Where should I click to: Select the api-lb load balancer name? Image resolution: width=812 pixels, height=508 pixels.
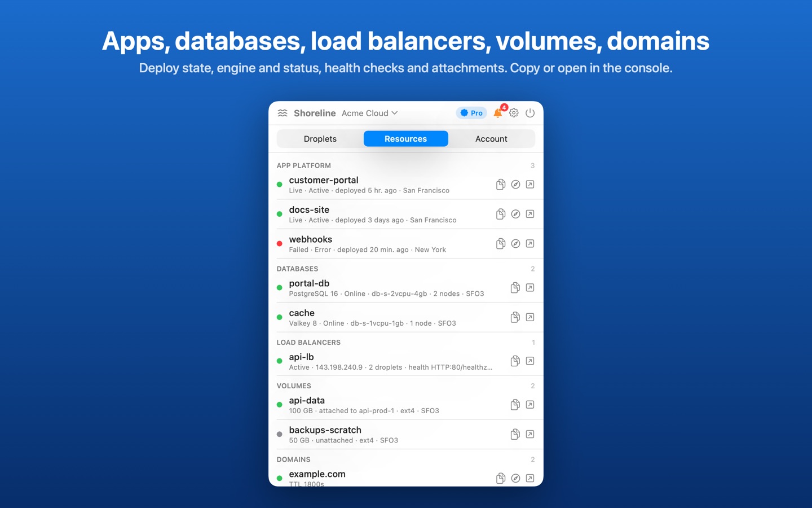pos(301,357)
